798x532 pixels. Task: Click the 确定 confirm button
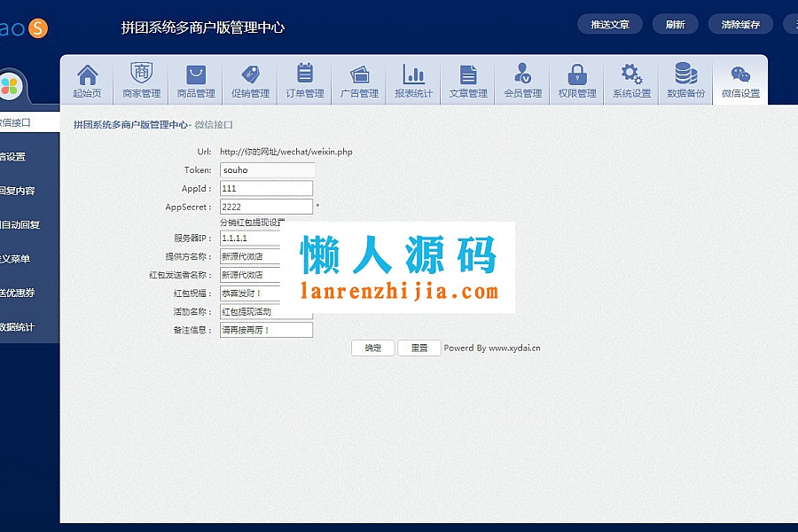point(373,348)
